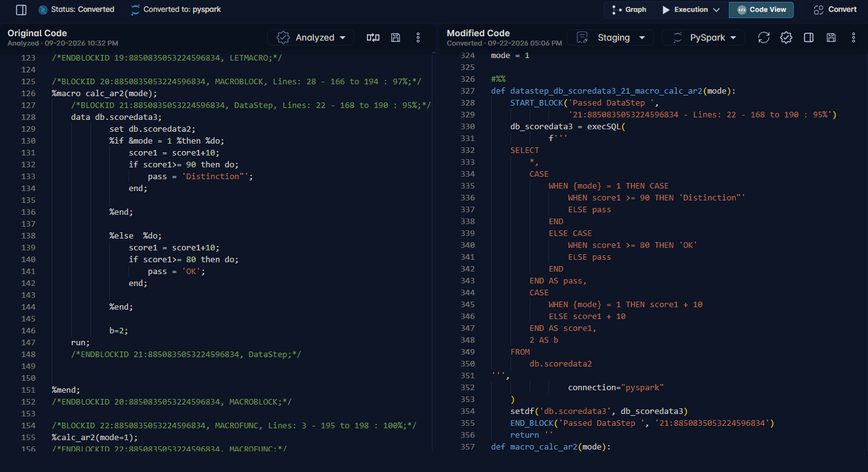Open more options for Modified Code
This screenshot has height=472, width=868.
(x=854, y=37)
